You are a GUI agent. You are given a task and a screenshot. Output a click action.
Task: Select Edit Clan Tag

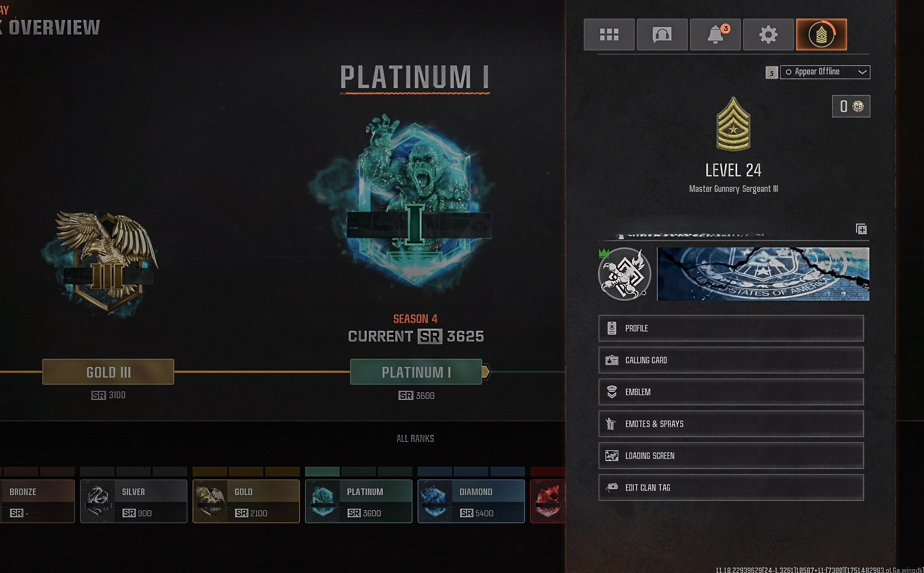coord(731,488)
